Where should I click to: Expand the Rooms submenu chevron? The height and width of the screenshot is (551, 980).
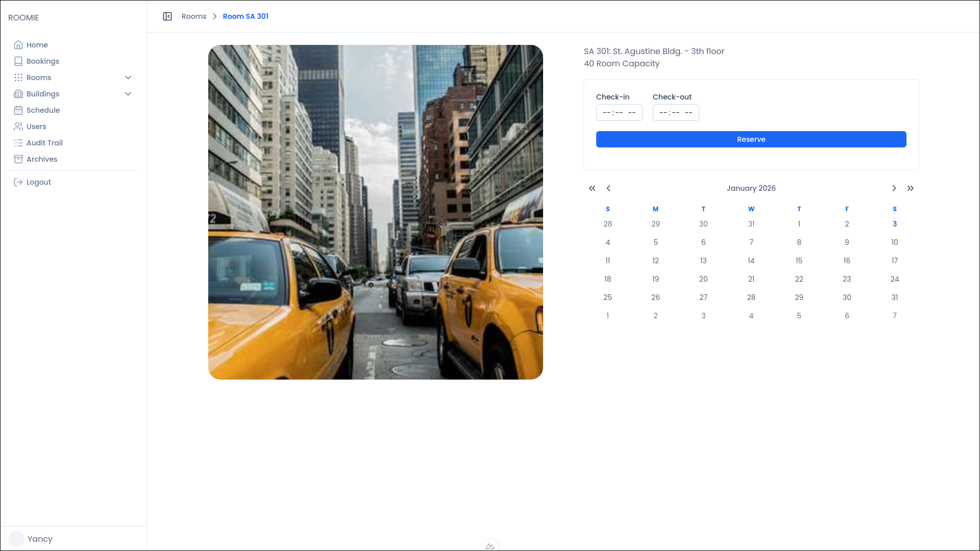click(x=128, y=78)
